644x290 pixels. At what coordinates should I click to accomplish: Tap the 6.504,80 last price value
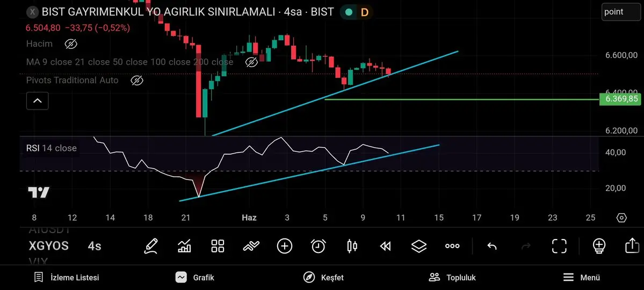[x=43, y=28]
